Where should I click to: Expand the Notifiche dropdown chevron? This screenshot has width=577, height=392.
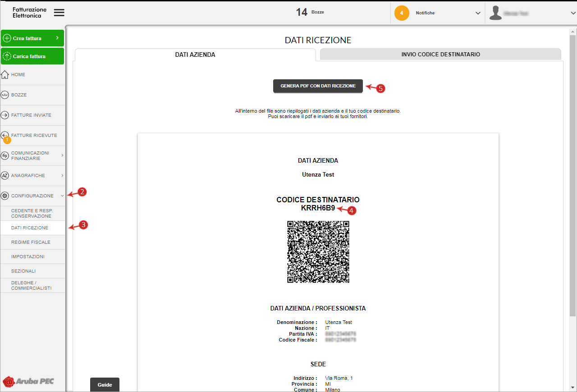coord(478,13)
